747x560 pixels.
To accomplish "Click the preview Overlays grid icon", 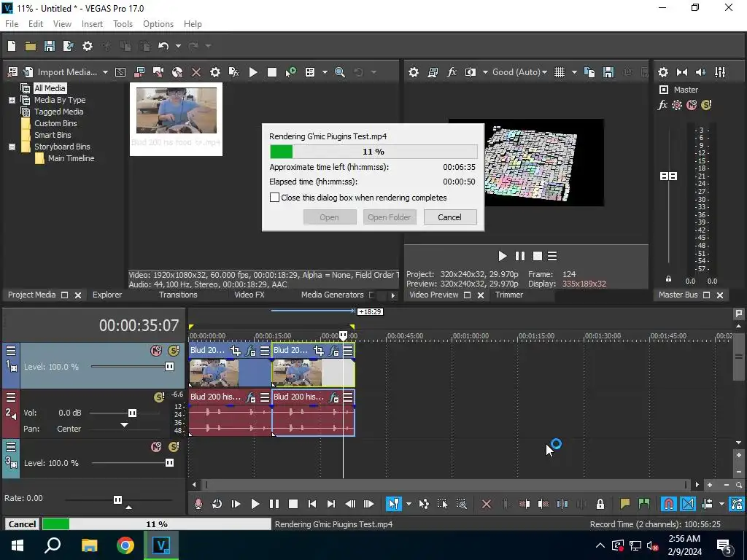I will [560, 72].
